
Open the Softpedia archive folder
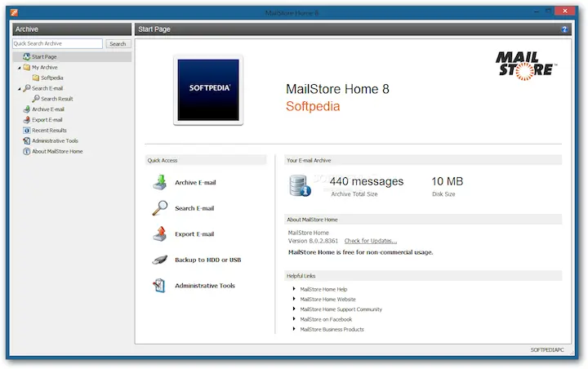52,78
